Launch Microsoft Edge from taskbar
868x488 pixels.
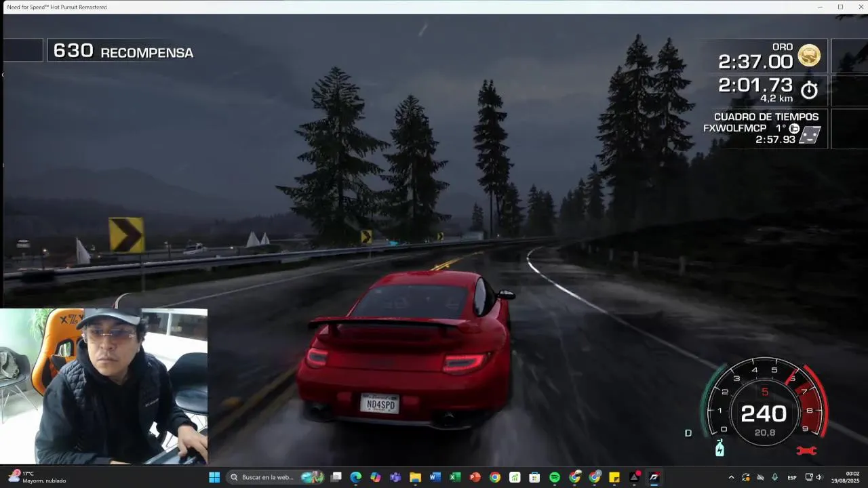point(355,477)
